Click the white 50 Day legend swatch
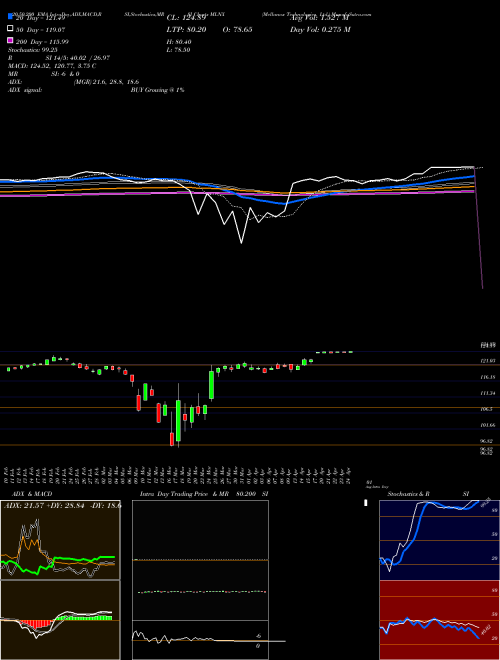 pyautogui.click(x=10, y=29)
